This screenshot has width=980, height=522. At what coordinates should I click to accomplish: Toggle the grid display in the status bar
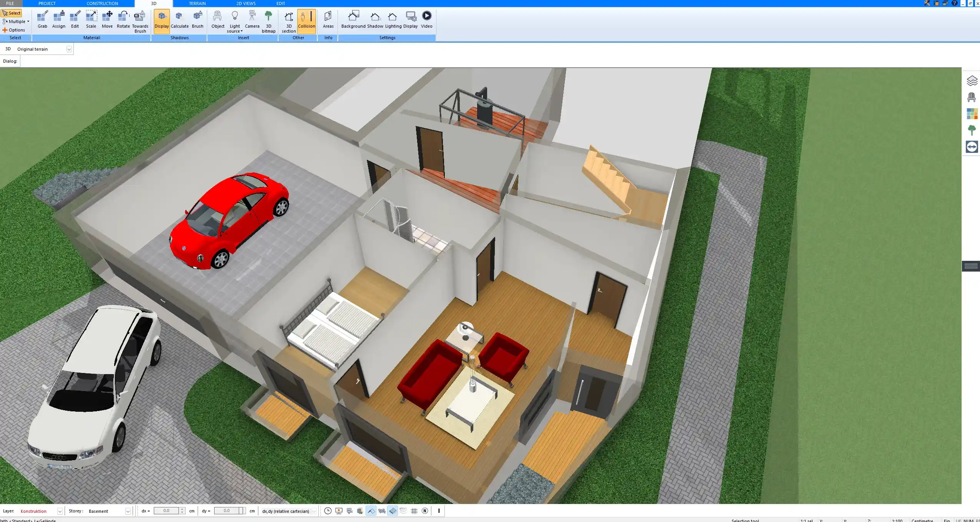[414, 511]
